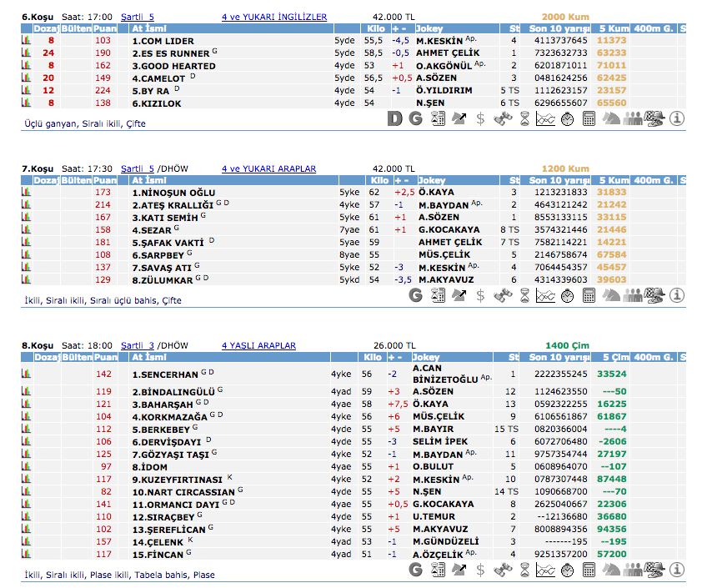The image size is (702, 588).
Task: Open stats chart icon for 15.FİNCAN
Action: click(26, 554)
